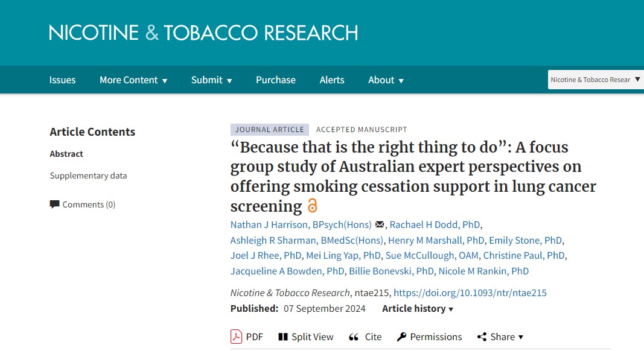Click the Article Contents heading
The image size is (644, 351).
coord(92,132)
